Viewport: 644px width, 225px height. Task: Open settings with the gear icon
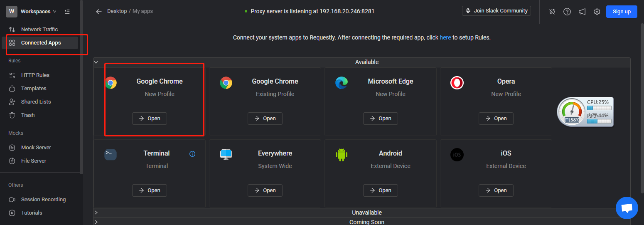click(597, 12)
